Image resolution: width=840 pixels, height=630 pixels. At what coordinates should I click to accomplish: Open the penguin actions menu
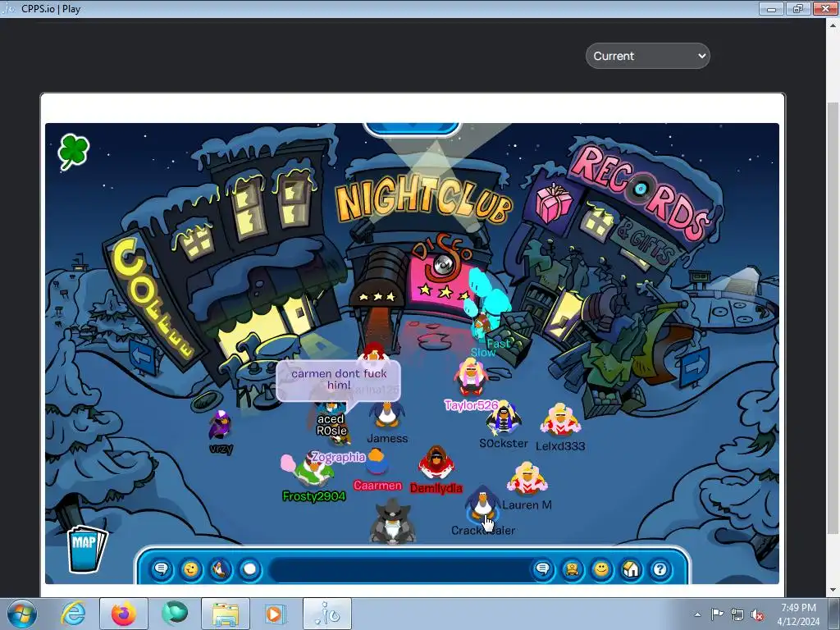[220, 569]
